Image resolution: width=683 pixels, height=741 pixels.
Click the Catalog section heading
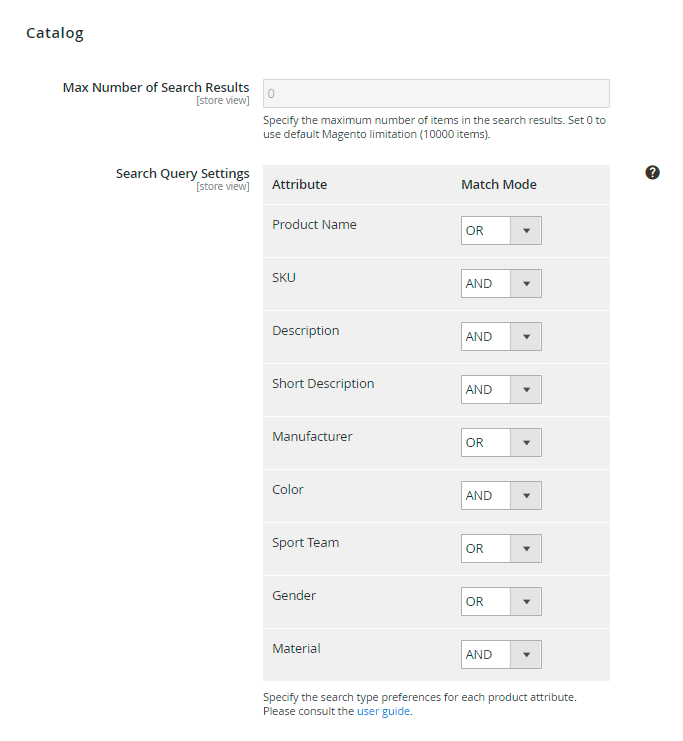tap(55, 33)
